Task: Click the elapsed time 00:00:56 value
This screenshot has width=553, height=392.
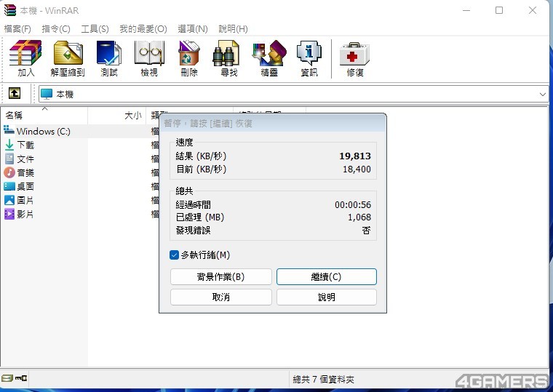Action: click(x=353, y=205)
